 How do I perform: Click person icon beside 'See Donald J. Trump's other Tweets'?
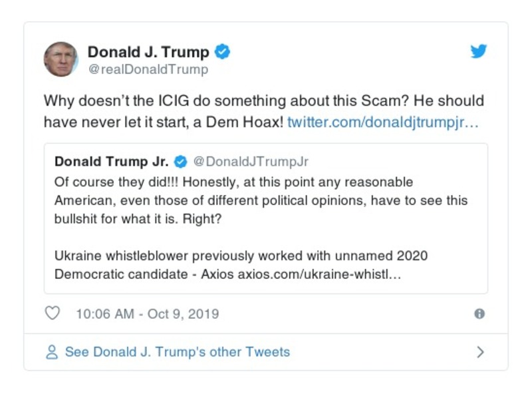click(52, 352)
